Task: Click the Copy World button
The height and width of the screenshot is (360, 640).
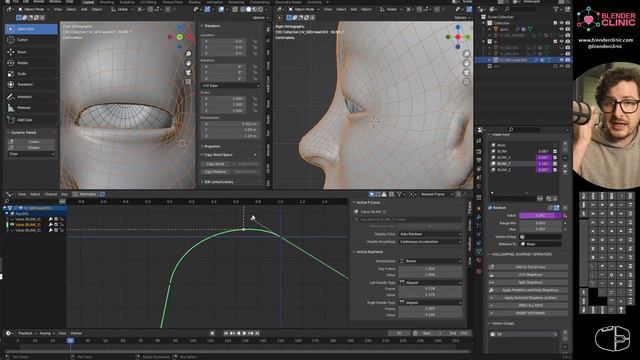Action: 215,164
